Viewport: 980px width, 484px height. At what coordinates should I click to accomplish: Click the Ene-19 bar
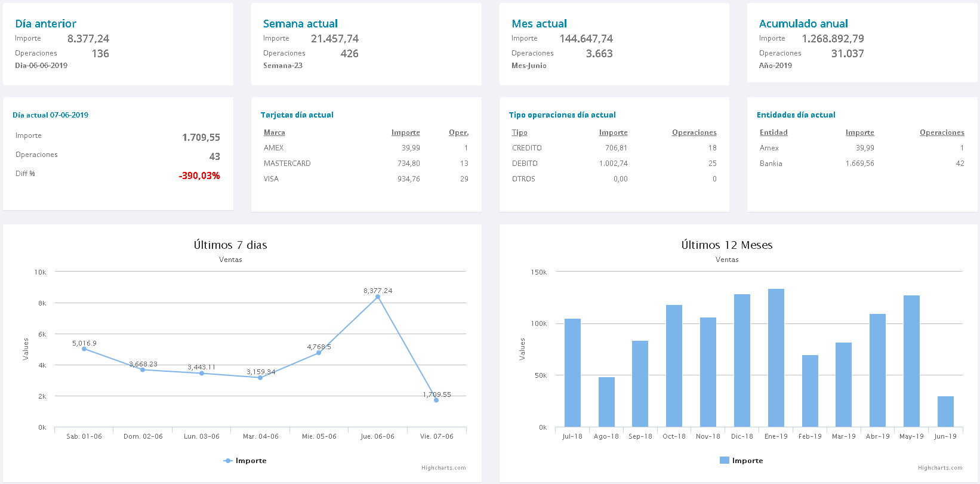(x=776, y=358)
